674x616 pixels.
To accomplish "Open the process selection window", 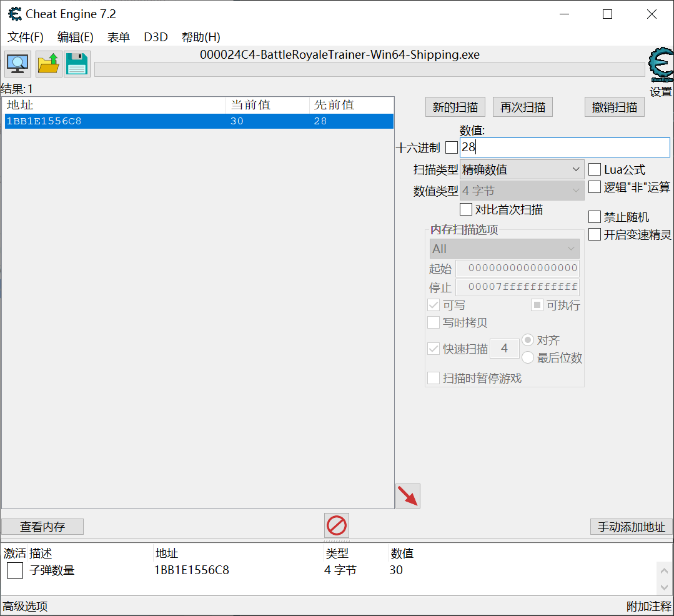I will pos(17,63).
